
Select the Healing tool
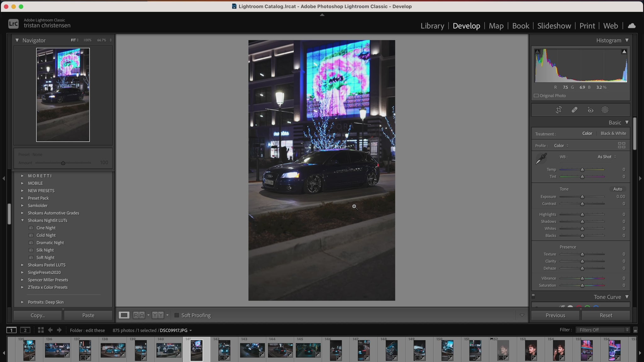tap(575, 110)
